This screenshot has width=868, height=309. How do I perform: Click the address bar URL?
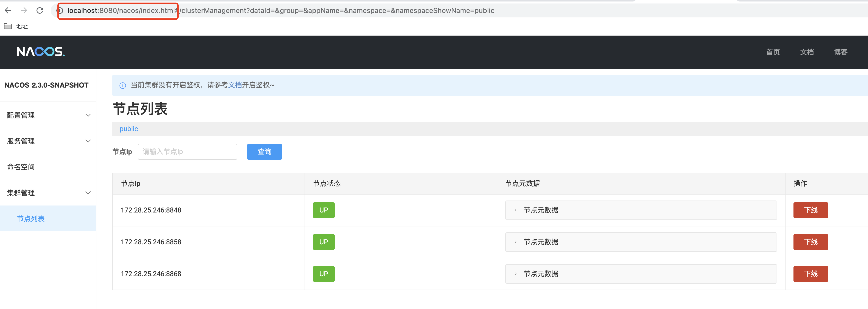(281, 10)
